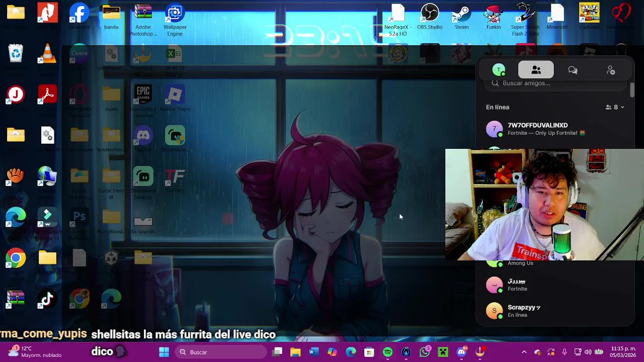Launch Adobe Acrobat desktop shortcut
Screen dimensions: 644x362
pos(47,95)
